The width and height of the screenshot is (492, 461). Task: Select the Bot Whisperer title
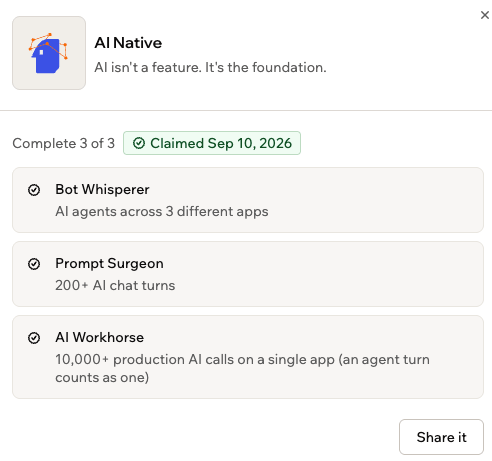pos(102,189)
